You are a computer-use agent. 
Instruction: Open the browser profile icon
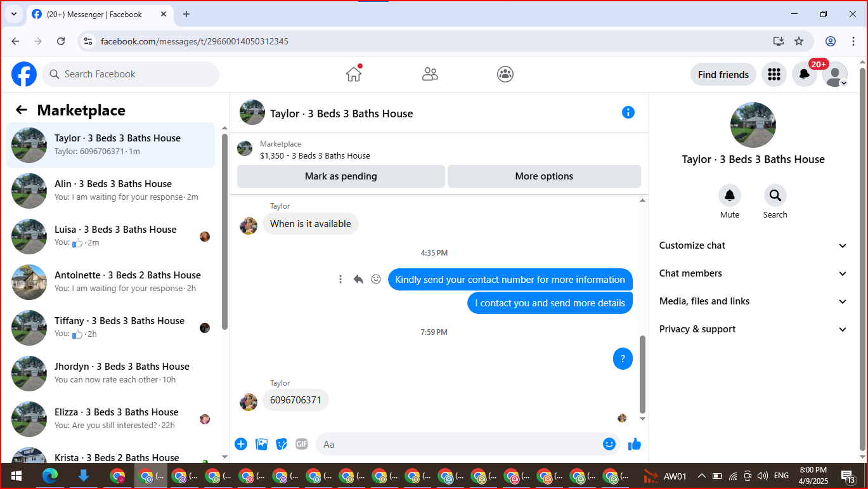pos(831,41)
